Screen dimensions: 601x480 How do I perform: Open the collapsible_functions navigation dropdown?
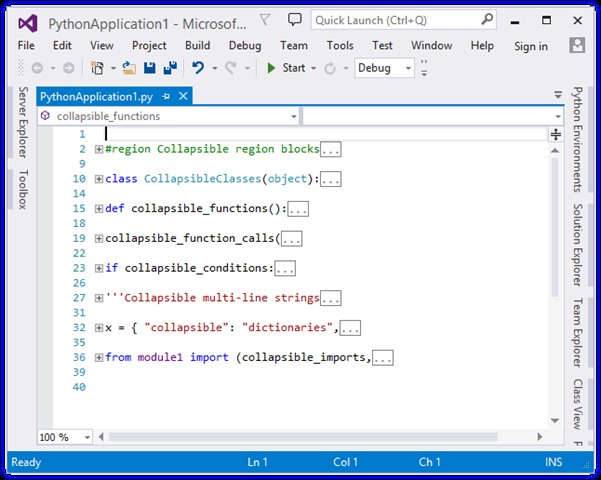tap(293, 116)
